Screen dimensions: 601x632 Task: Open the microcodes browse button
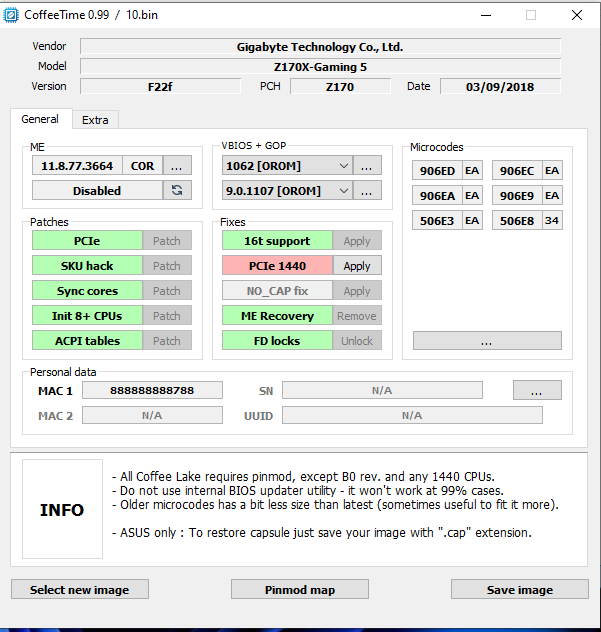point(487,341)
